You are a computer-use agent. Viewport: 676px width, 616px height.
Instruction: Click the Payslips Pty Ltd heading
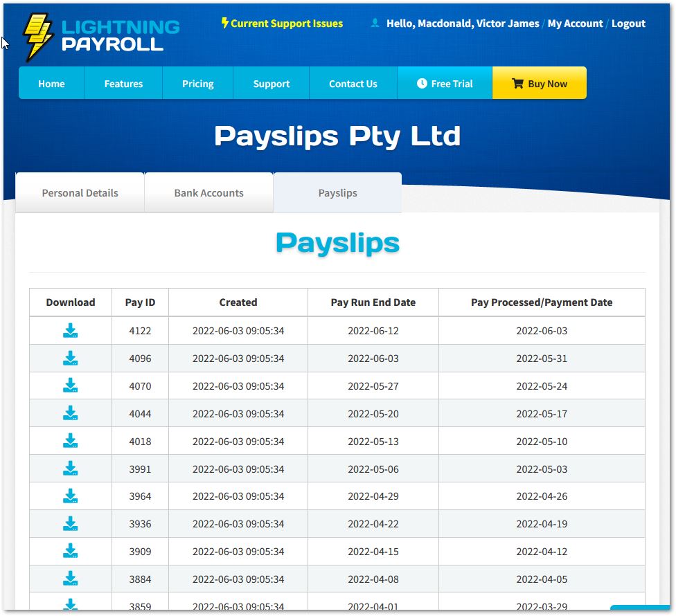(x=337, y=136)
